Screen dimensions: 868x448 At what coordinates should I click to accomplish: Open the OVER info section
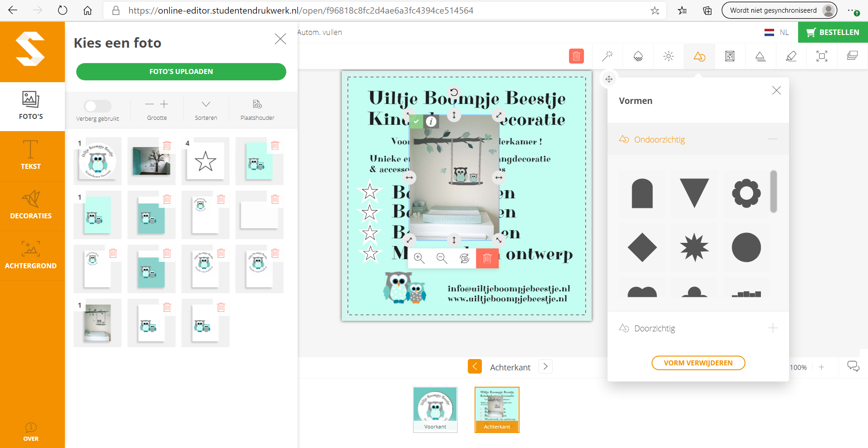(31, 432)
